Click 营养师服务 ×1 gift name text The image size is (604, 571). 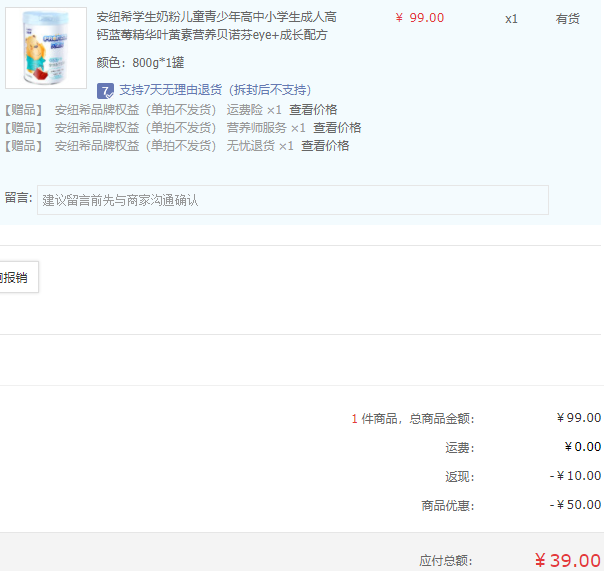pos(266,128)
